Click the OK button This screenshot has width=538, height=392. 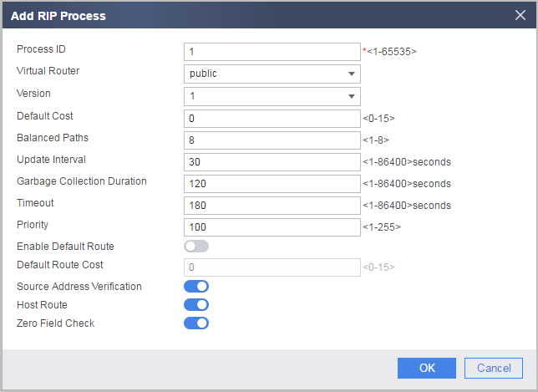click(427, 368)
